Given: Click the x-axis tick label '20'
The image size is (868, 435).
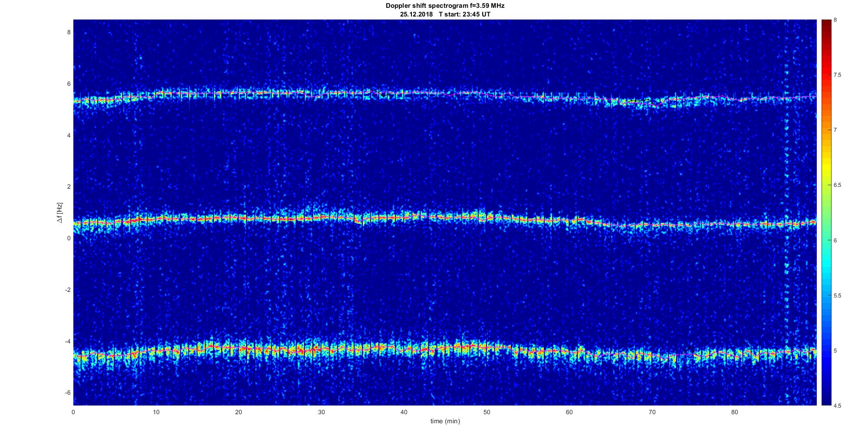Looking at the screenshot, I should (x=239, y=412).
